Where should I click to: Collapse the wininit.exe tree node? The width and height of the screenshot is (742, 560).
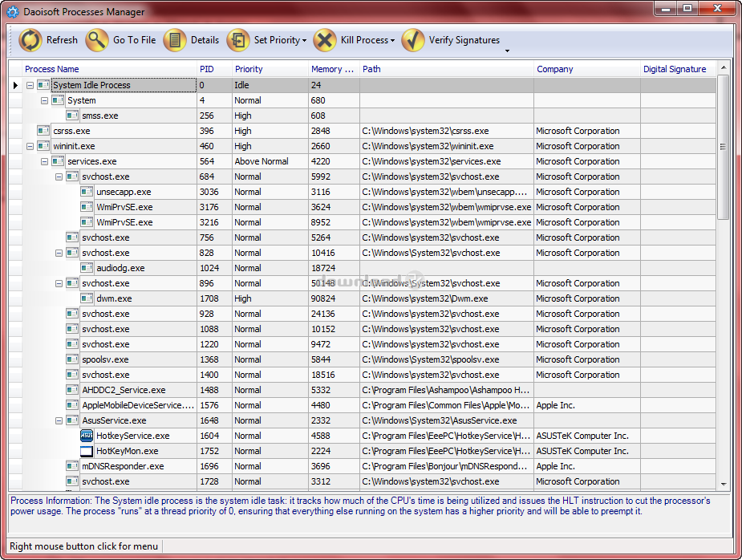click(30, 146)
